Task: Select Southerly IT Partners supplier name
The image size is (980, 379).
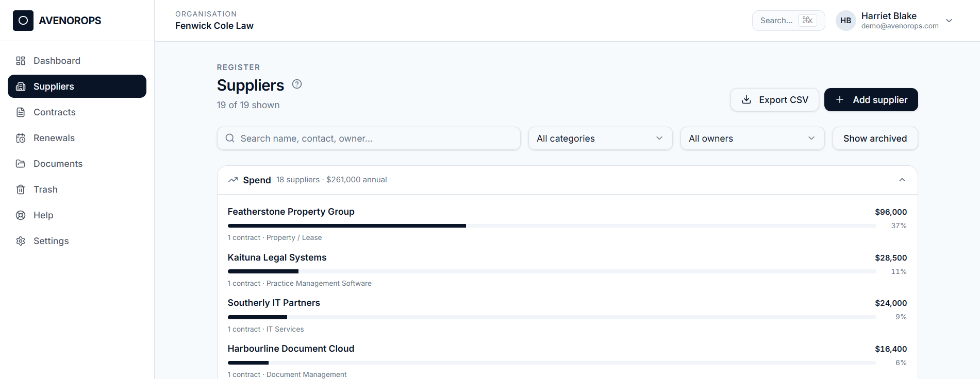Action: point(274,303)
